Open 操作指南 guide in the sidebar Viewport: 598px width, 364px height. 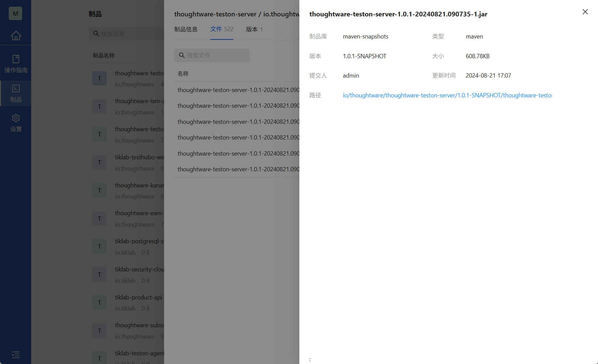click(x=16, y=64)
